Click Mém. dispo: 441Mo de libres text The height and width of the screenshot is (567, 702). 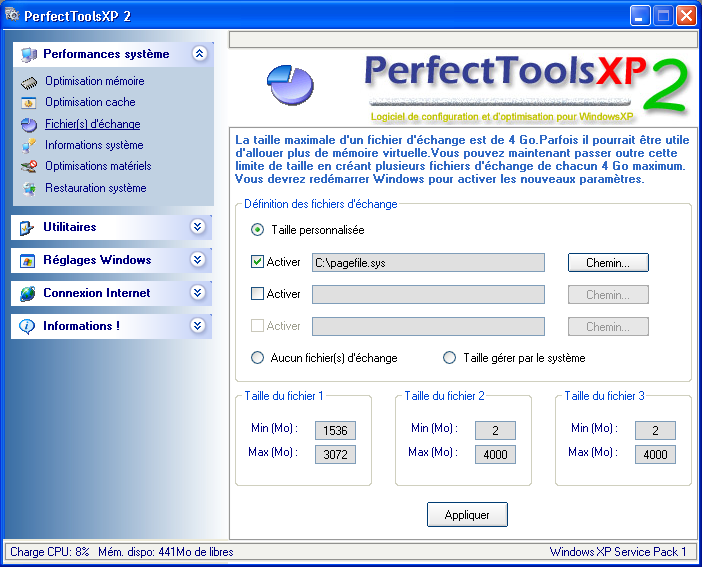coord(166,552)
